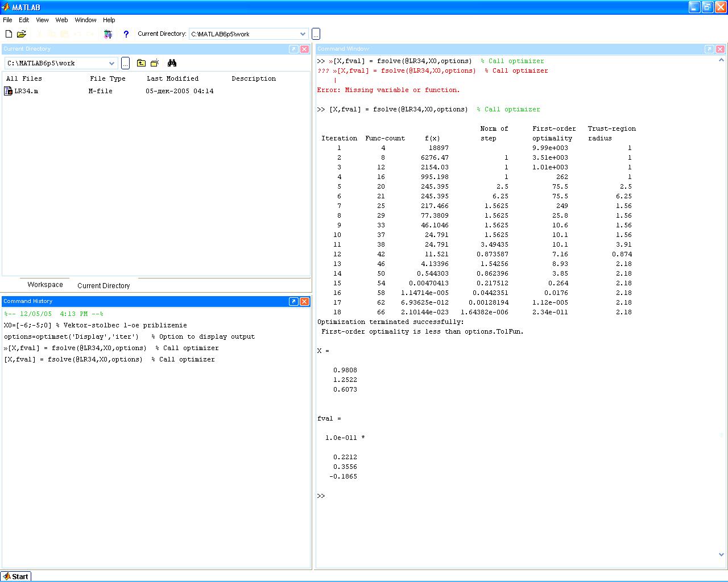This screenshot has height=582, width=728.
Task: Browse for folder next to toolbar directory
Action: 316,34
